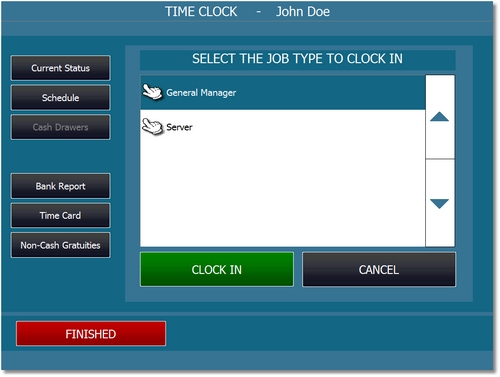Select the Server job type
The height and width of the screenshot is (377, 500).
click(x=283, y=127)
